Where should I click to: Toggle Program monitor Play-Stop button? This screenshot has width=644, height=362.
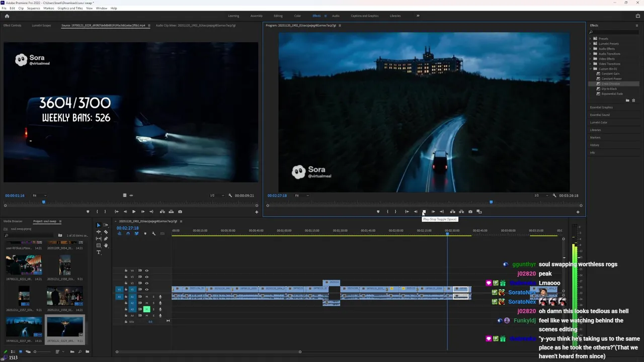tap(424, 212)
